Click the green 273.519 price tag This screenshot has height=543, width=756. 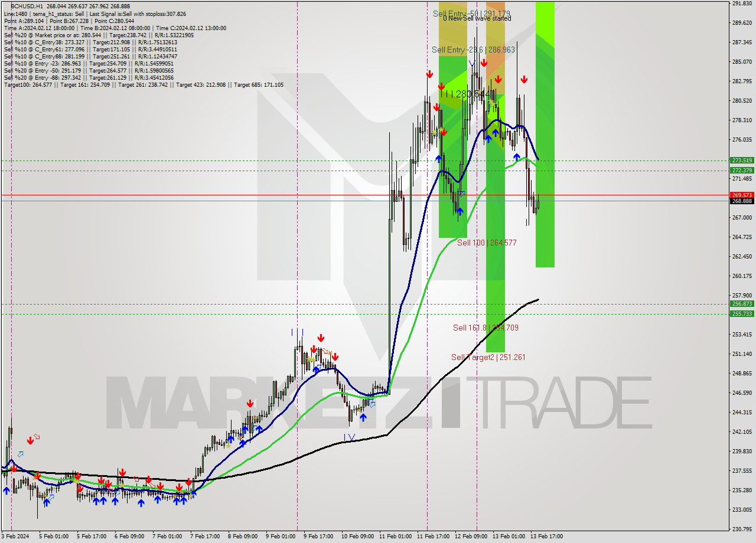(742, 160)
